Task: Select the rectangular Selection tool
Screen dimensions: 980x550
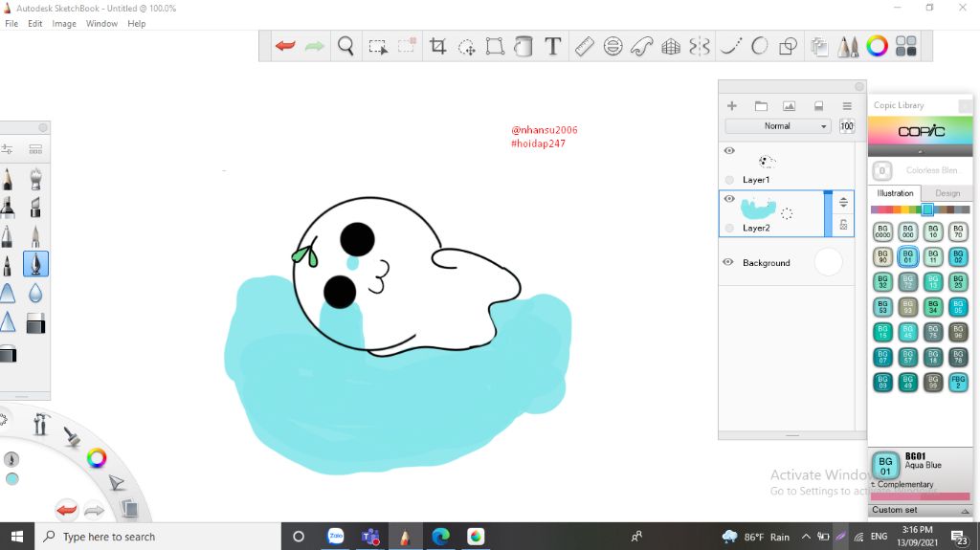Action: (377, 46)
